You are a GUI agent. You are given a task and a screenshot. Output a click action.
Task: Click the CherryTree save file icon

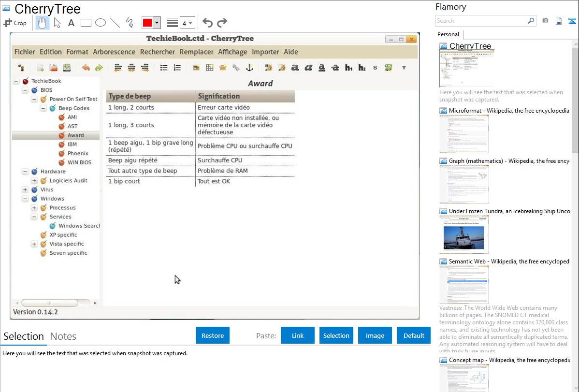67,68
